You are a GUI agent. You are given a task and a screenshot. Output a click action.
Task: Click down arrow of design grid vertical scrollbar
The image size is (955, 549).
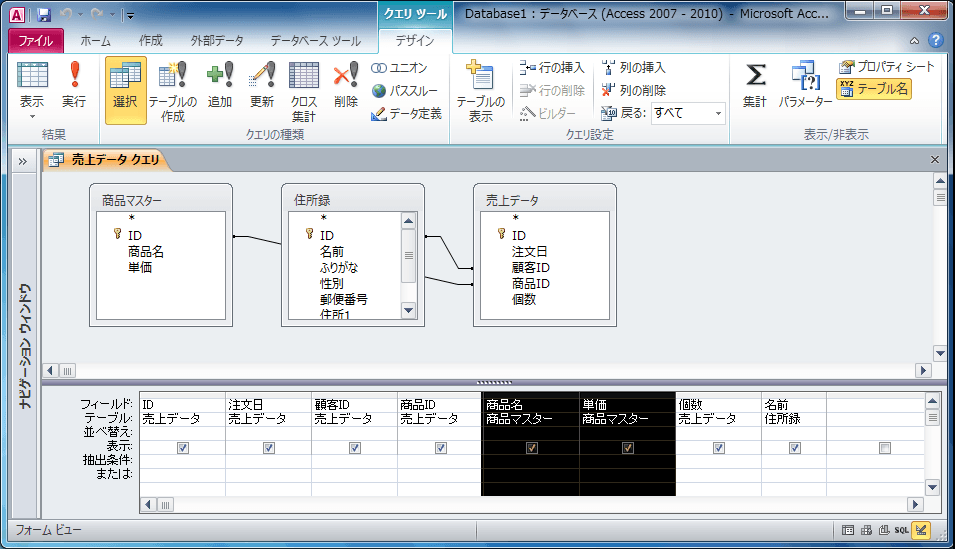pos(932,486)
